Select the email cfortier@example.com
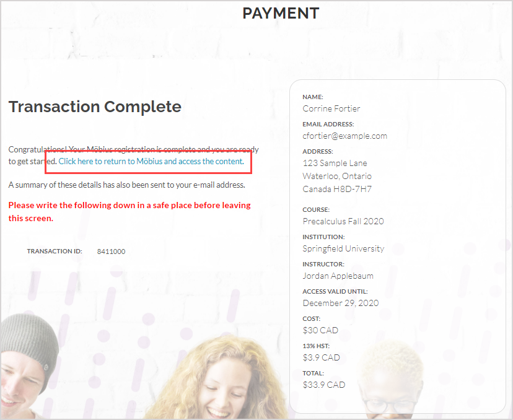This screenshot has height=420, width=513. 344,136
